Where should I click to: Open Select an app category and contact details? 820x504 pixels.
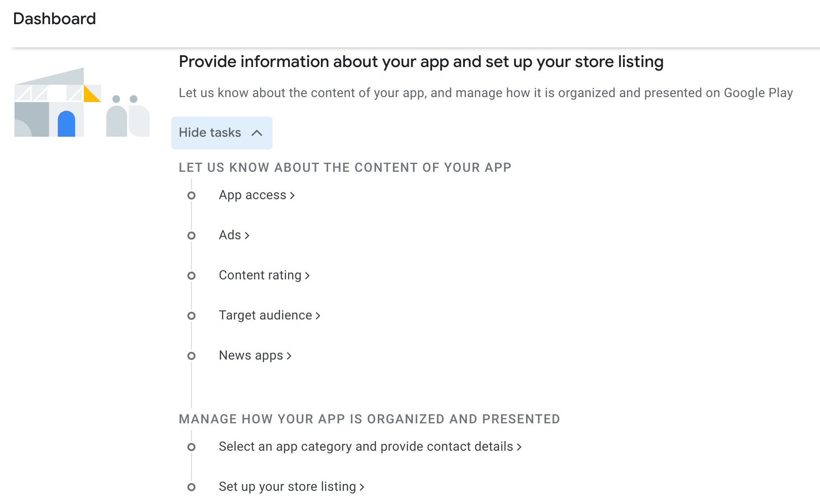370,447
